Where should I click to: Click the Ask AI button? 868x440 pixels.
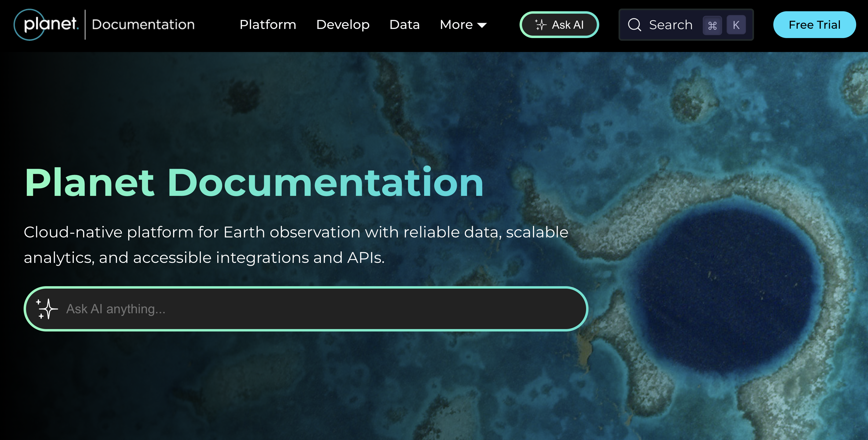(559, 25)
